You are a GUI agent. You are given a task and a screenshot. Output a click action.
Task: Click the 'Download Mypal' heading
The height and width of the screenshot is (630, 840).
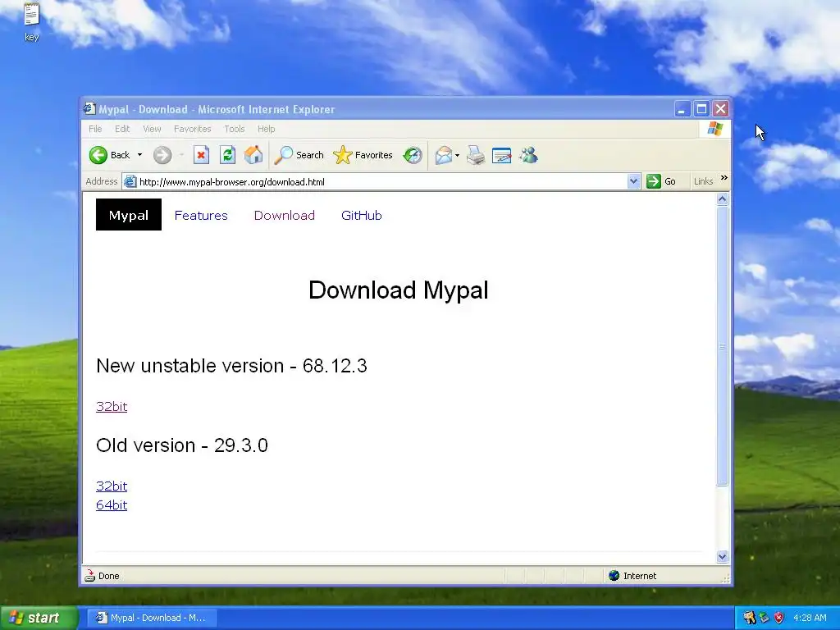pyautogui.click(x=399, y=290)
